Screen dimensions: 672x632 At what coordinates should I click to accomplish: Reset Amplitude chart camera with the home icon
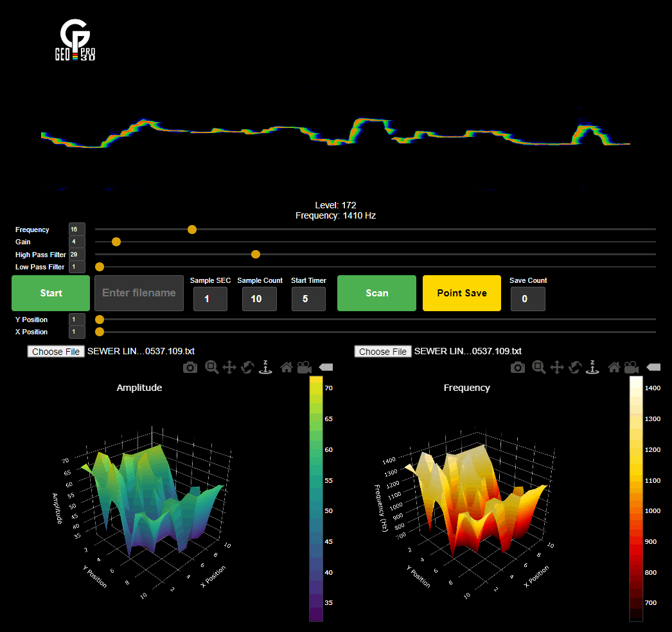[287, 368]
